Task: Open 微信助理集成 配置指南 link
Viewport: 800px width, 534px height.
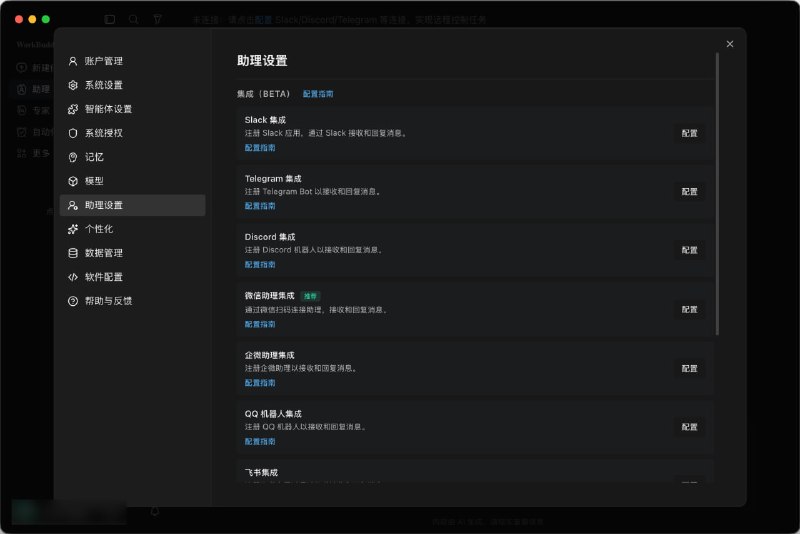Action: pos(260,324)
